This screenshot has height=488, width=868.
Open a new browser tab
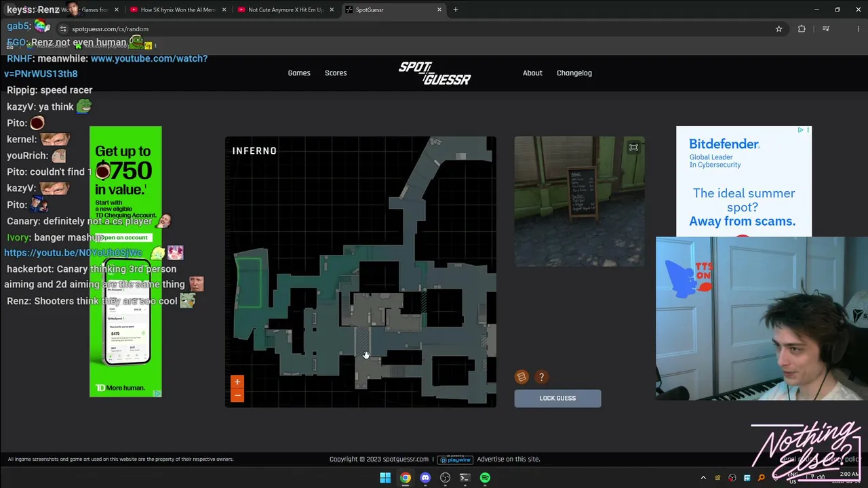[x=456, y=9]
